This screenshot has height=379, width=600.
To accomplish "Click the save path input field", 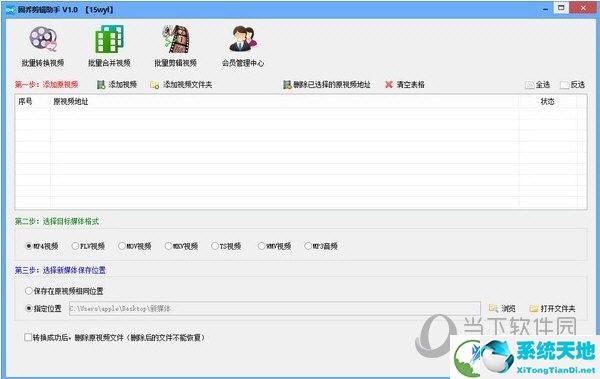I will (x=274, y=308).
